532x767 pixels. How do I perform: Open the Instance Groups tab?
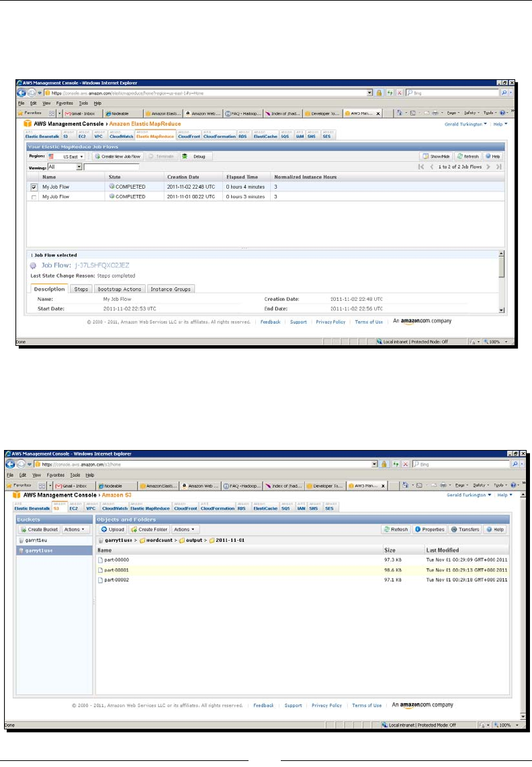pos(171,289)
